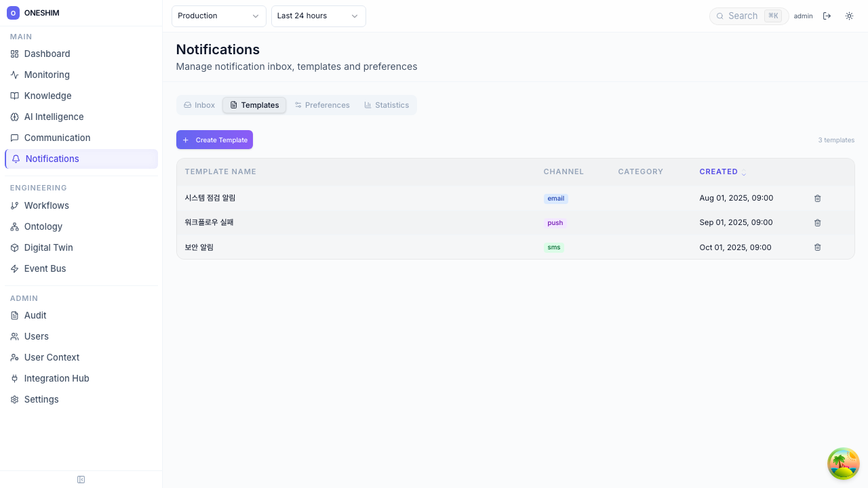Switch to the Statistics tab

pyautogui.click(x=387, y=105)
